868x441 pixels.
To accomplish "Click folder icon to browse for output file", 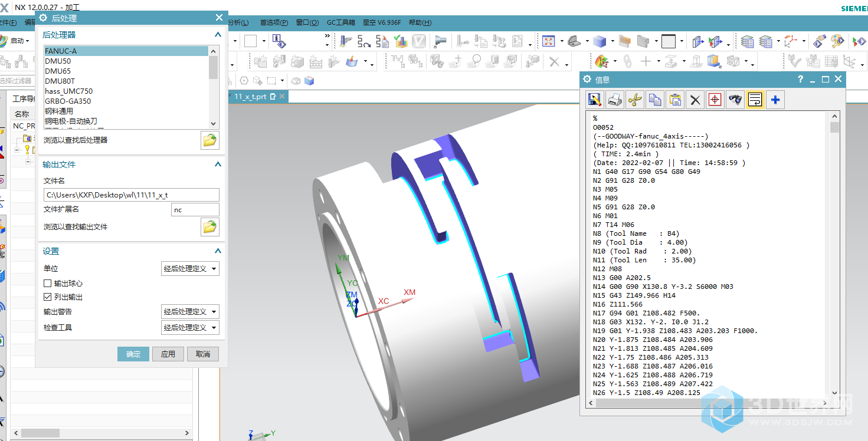I will pyautogui.click(x=210, y=227).
